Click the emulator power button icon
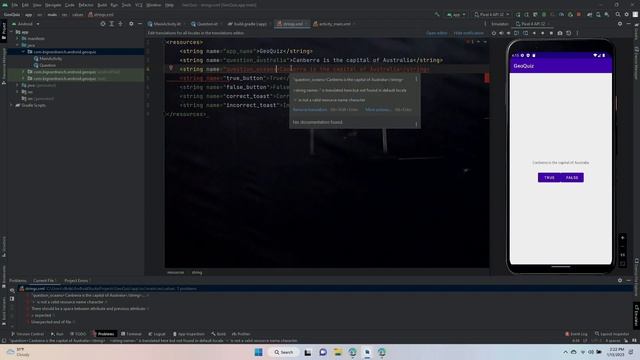Screen dimensions: 640x360 pos(494,33)
